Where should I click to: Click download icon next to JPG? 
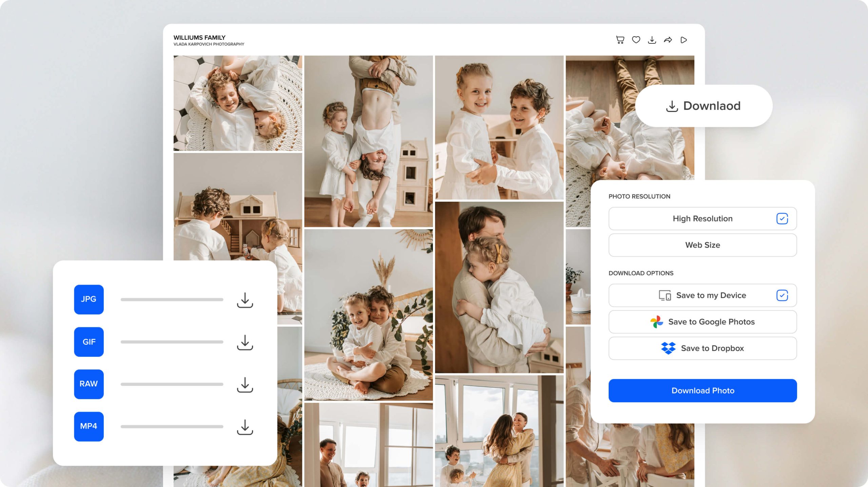[245, 300]
